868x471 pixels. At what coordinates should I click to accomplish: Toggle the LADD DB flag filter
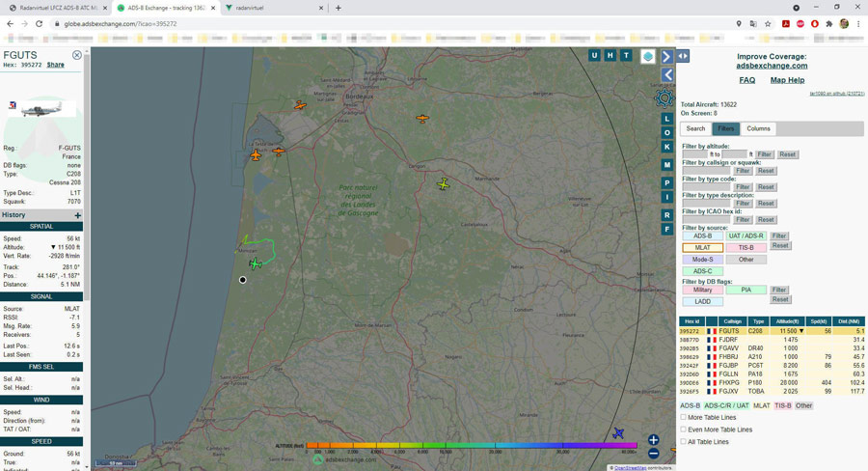[702, 301]
